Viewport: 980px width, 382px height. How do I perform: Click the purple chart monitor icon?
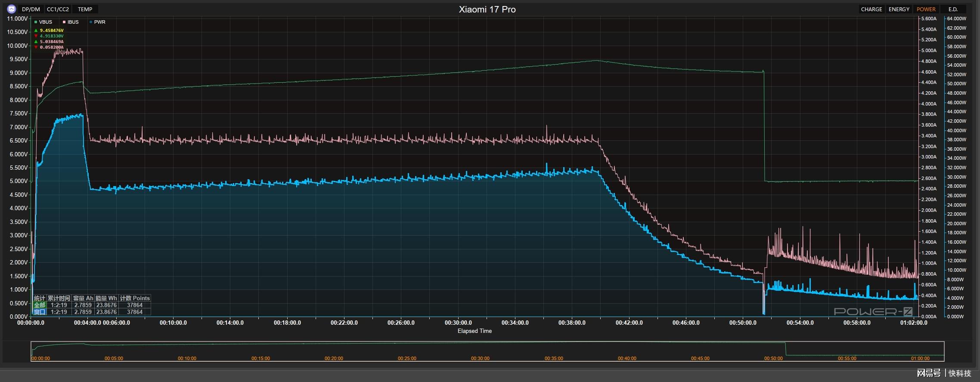pos(12,9)
